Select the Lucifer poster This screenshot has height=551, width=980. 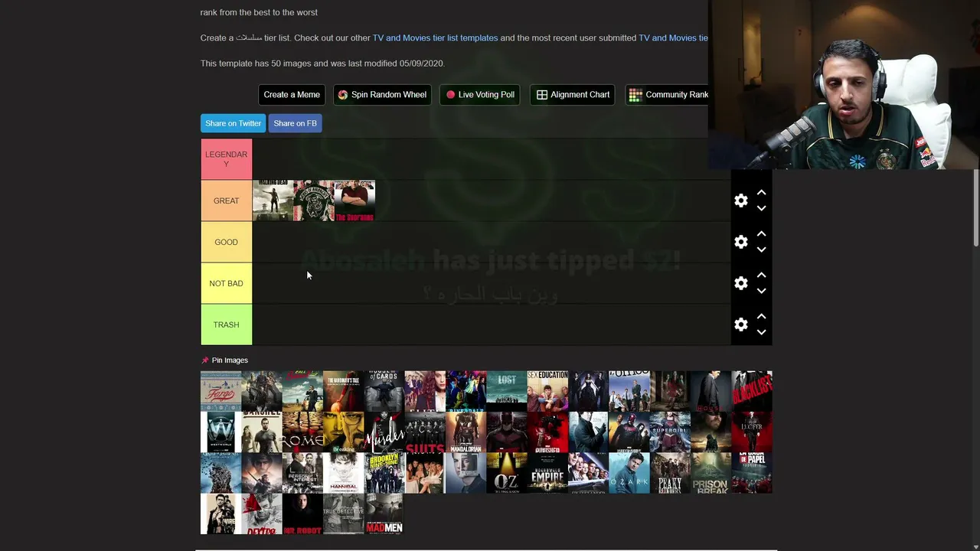tap(752, 432)
